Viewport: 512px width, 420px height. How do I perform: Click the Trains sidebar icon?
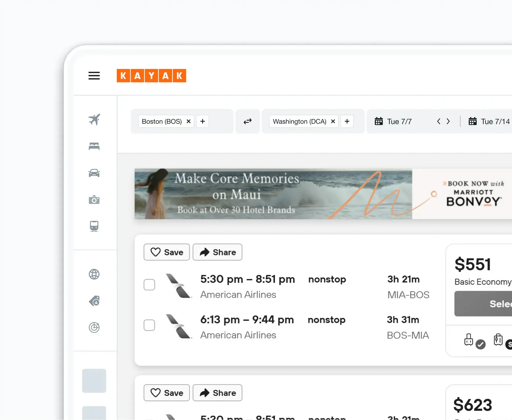94,226
